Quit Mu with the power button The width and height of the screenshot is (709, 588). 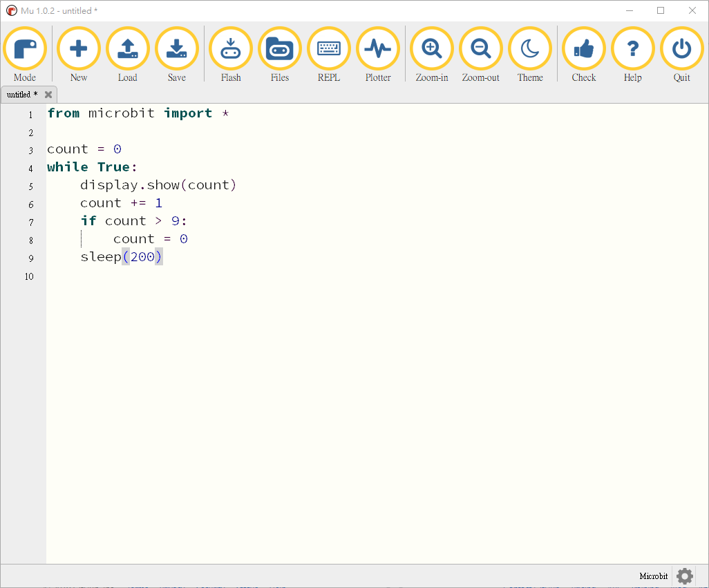coord(682,49)
